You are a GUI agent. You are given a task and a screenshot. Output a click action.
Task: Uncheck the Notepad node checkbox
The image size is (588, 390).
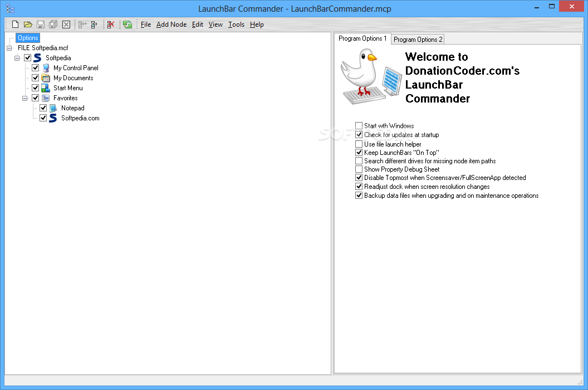43,108
